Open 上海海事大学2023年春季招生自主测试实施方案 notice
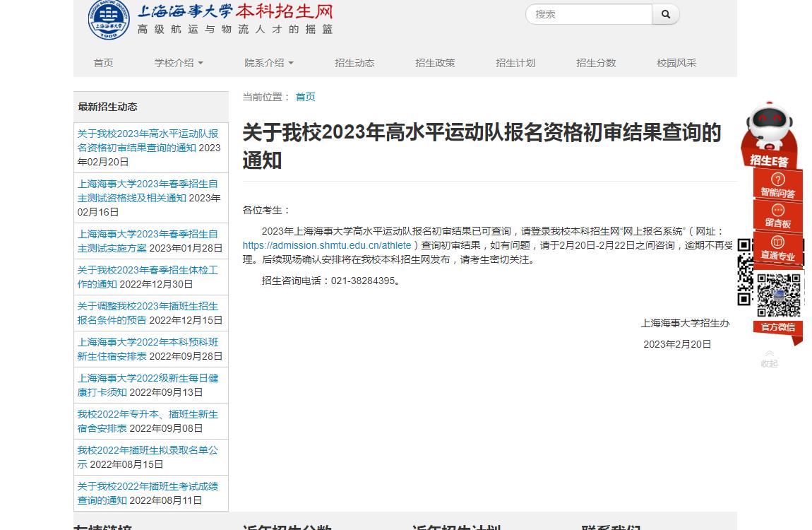812x530 pixels. [148, 241]
